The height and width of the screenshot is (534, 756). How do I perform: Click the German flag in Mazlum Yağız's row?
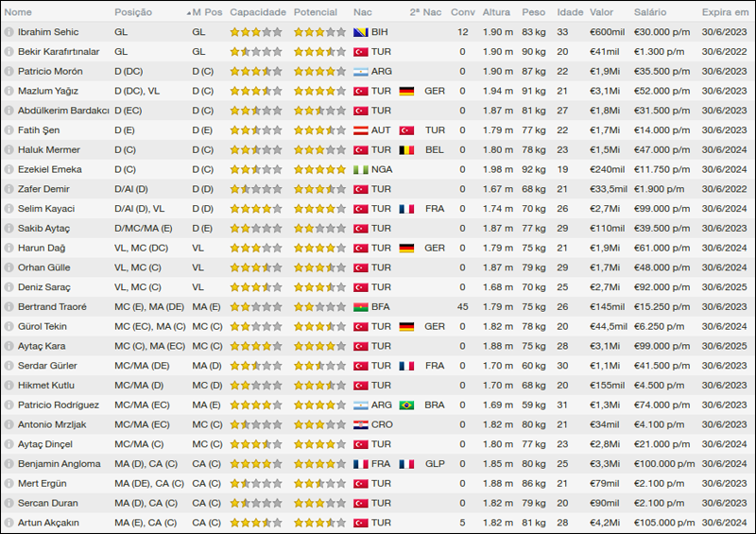point(406,92)
